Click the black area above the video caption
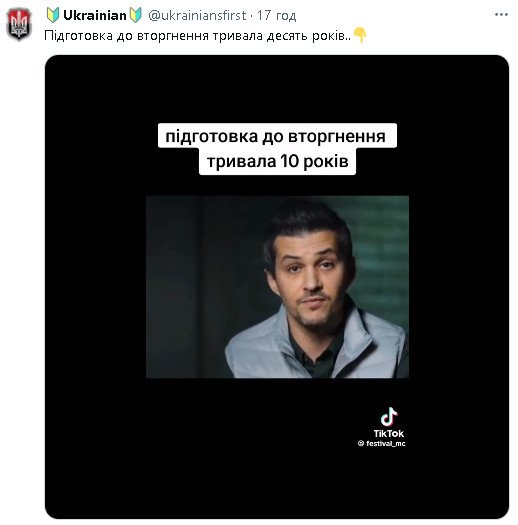Image resolution: width=518 pixels, height=525 pixels. coord(277,89)
